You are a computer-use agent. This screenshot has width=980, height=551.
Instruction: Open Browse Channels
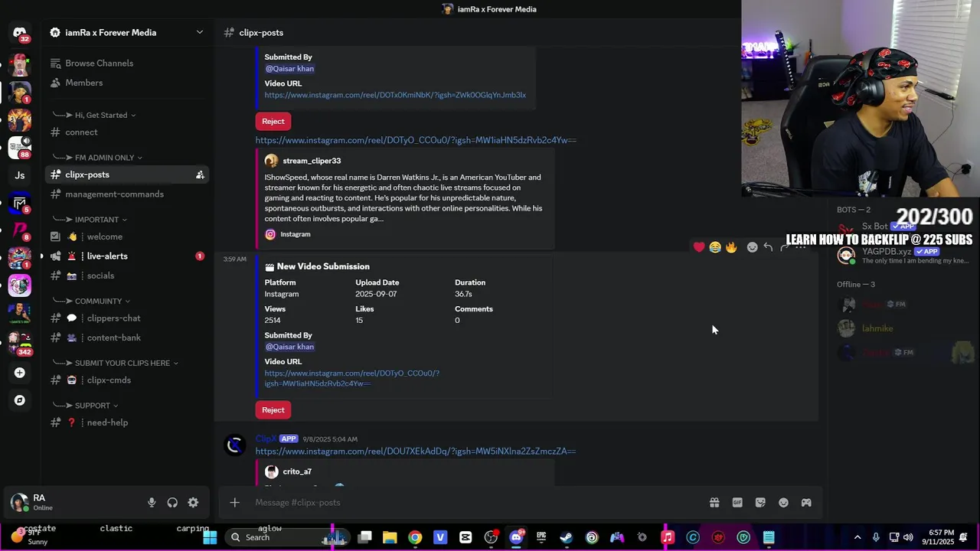click(126, 64)
